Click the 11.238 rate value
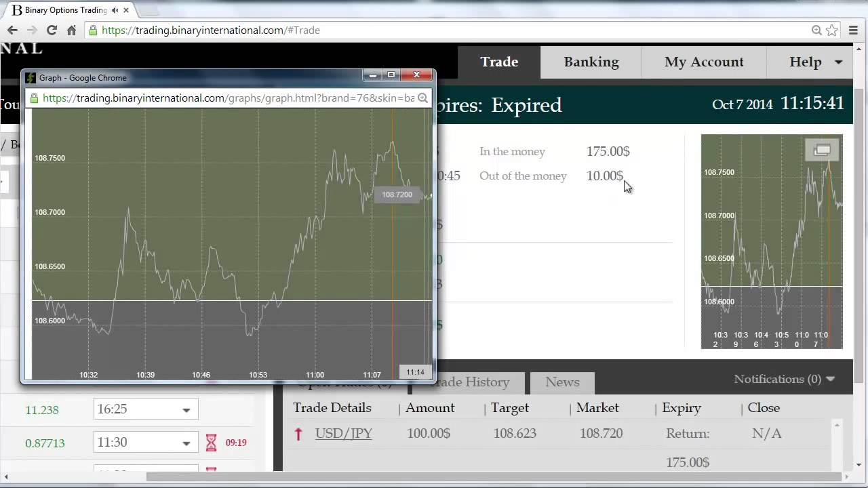The width and height of the screenshot is (868, 488). click(x=42, y=410)
